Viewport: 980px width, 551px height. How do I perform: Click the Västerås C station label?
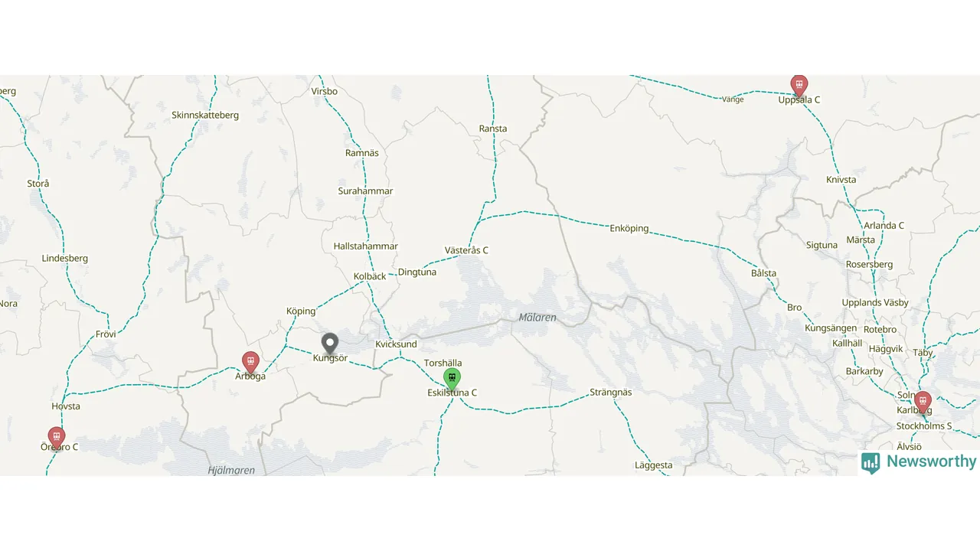click(466, 250)
